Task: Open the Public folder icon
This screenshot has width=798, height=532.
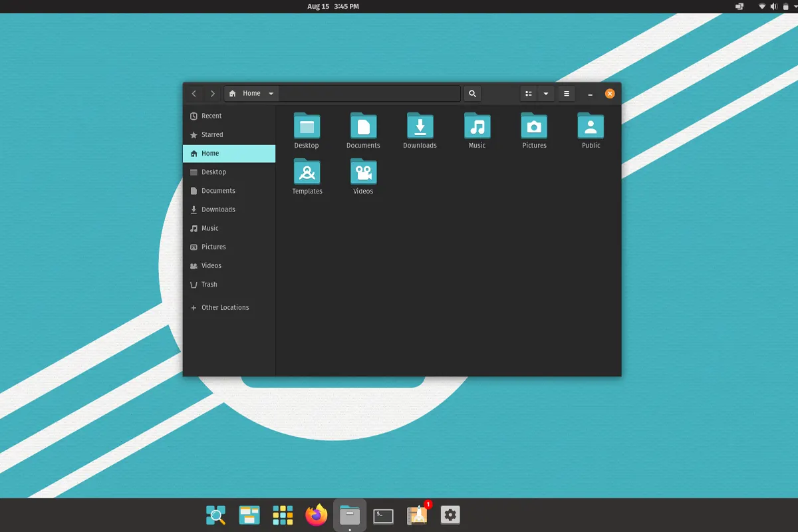Action: click(x=591, y=126)
